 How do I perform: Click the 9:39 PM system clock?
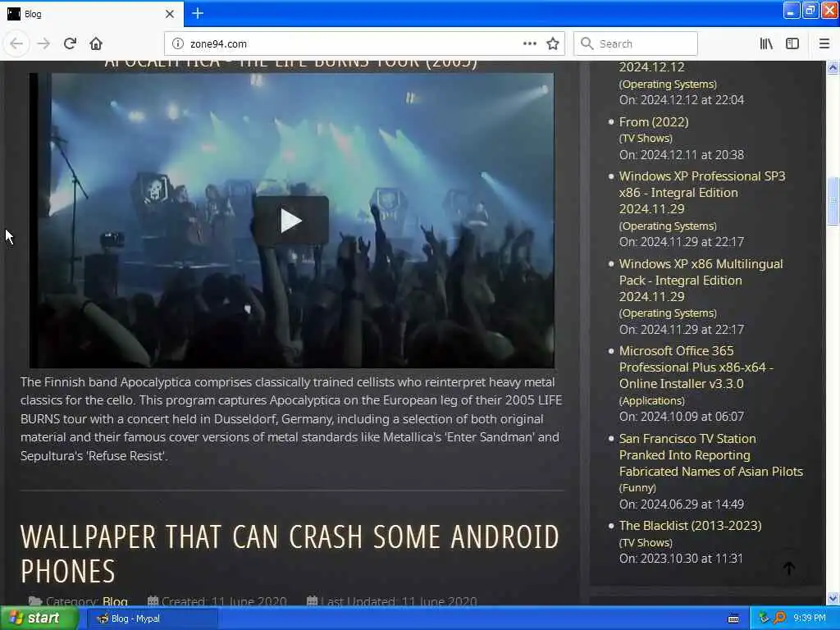(810, 619)
